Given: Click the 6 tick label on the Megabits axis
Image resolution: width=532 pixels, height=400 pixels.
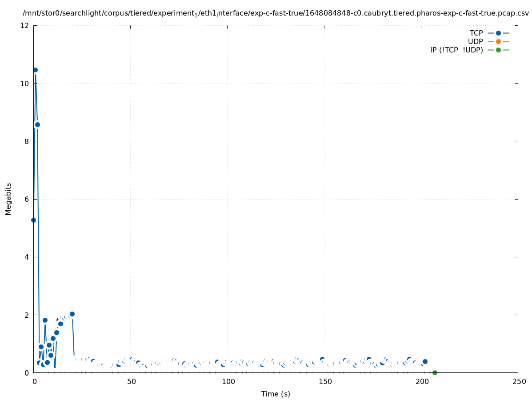Looking at the screenshot, I should tap(27, 199).
